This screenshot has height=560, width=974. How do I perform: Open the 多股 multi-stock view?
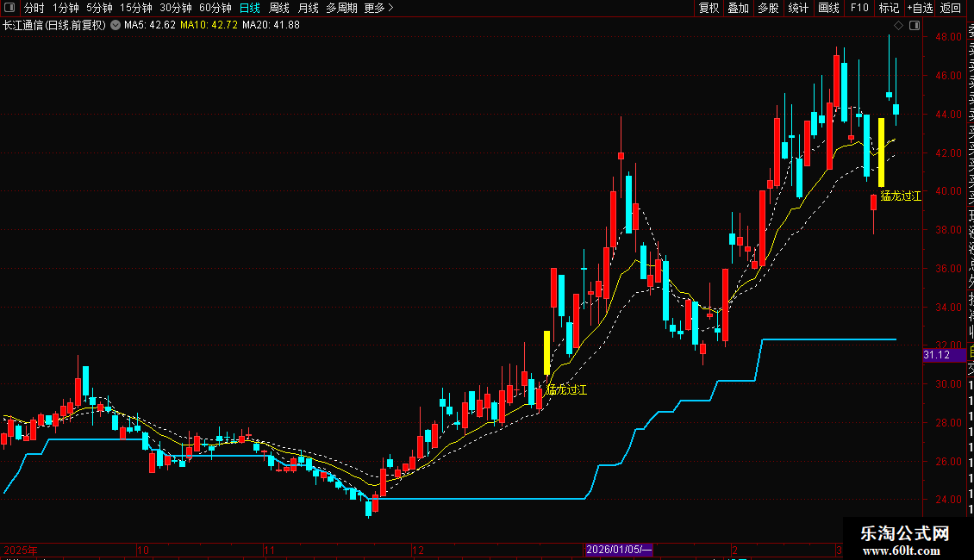pos(768,8)
